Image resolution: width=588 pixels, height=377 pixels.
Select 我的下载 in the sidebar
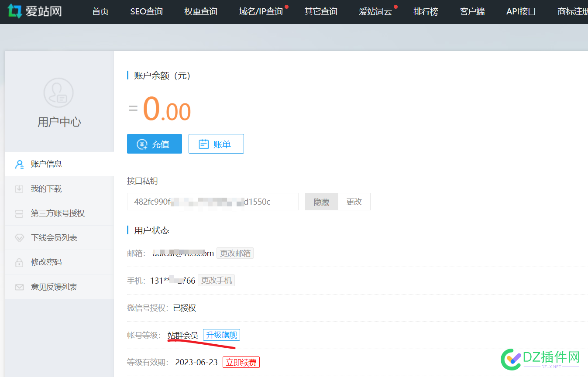click(59, 189)
